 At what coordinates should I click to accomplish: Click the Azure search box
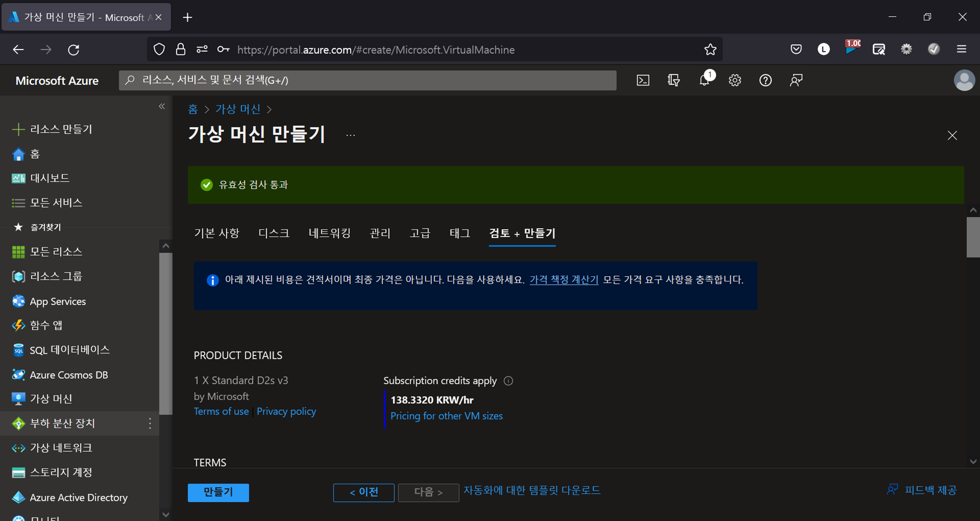click(367, 80)
